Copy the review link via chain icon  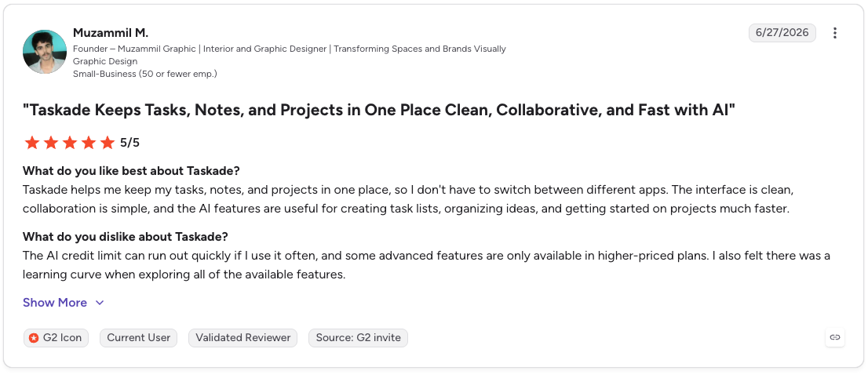[835, 337]
